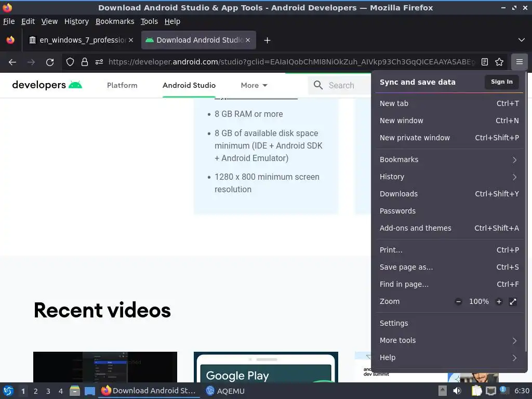The image size is (532, 399).
Task: Enter full screen via zoom row icon
Action: (x=513, y=301)
